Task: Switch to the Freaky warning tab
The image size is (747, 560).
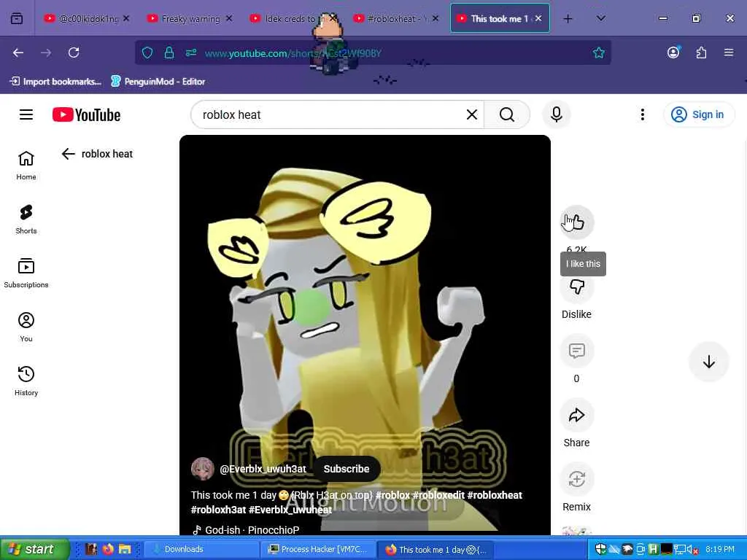Action: [x=190, y=18]
